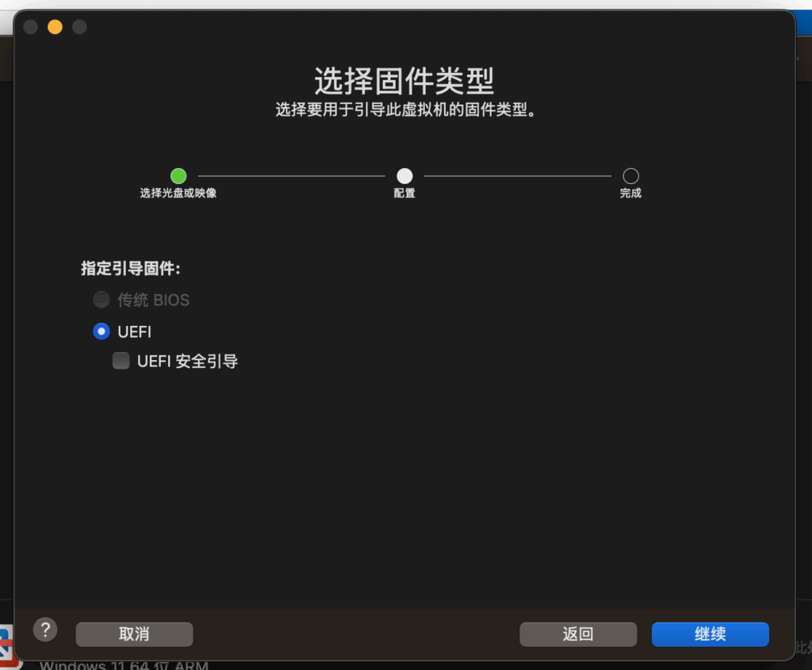
Task: Click the hollow 完成 step circle
Action: pyautogui.click(x=630, y=176)
